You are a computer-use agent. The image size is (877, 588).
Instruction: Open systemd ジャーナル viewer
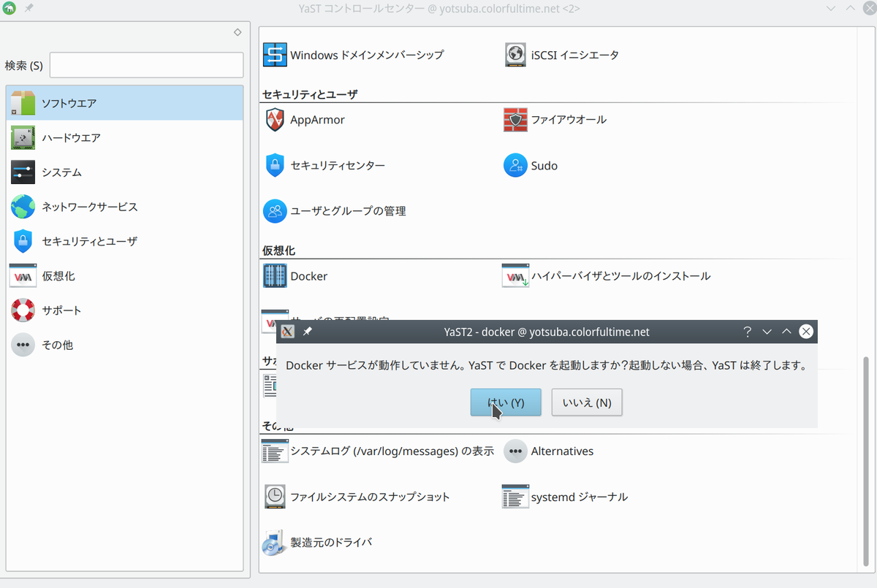coord(565,497)
